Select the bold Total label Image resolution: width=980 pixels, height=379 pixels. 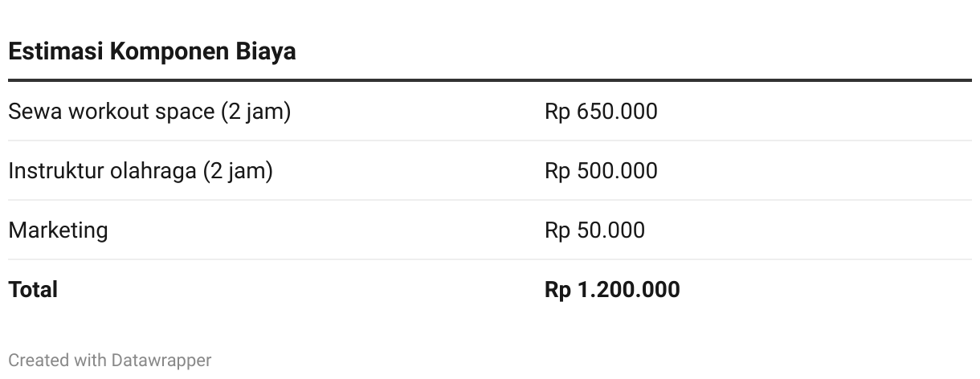33,290
